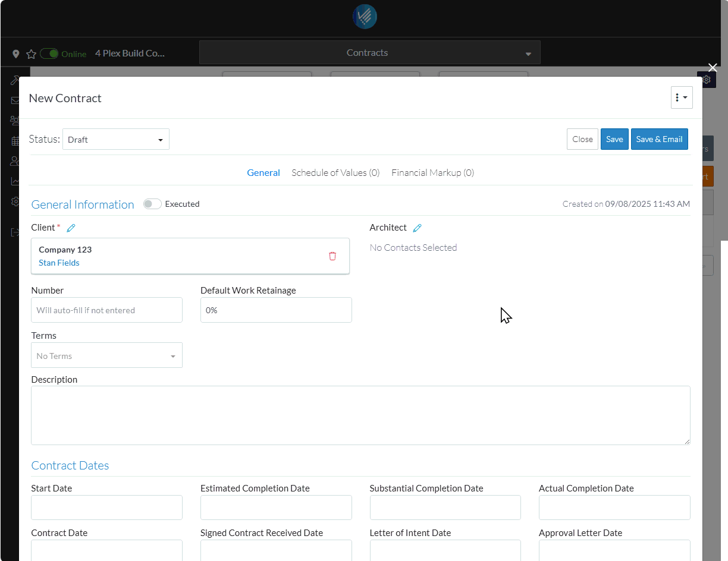Click the pencil icon next to Client
Screen dimensions: 728x561
point(71,228)
